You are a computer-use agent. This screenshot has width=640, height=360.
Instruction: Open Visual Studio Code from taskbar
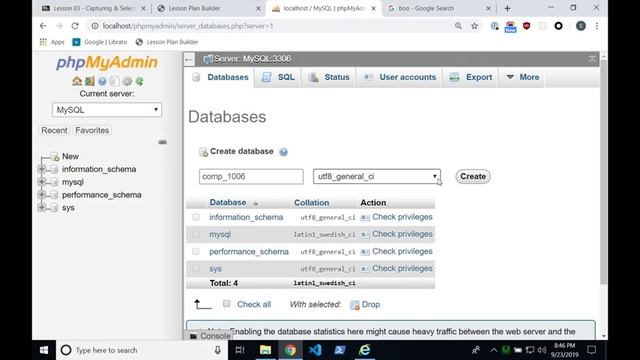tap(315, 350)
